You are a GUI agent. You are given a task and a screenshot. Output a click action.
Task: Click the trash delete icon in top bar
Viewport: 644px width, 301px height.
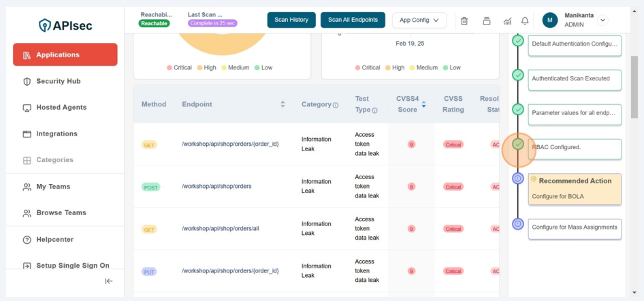coord(464,20)
